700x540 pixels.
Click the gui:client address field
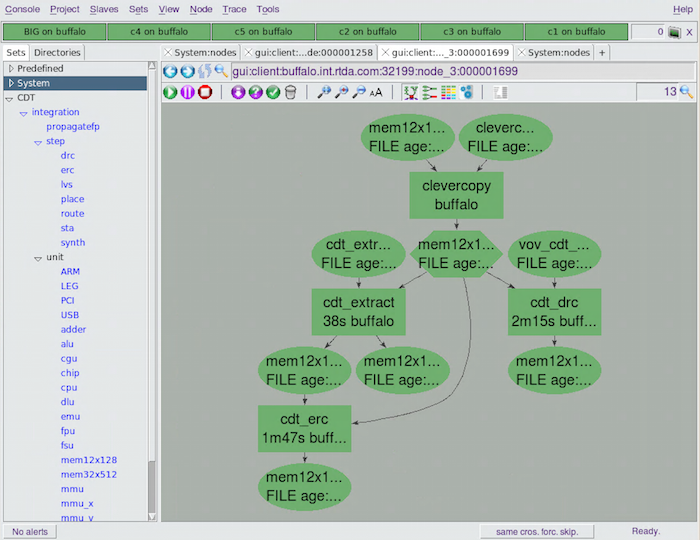point(462,71)
